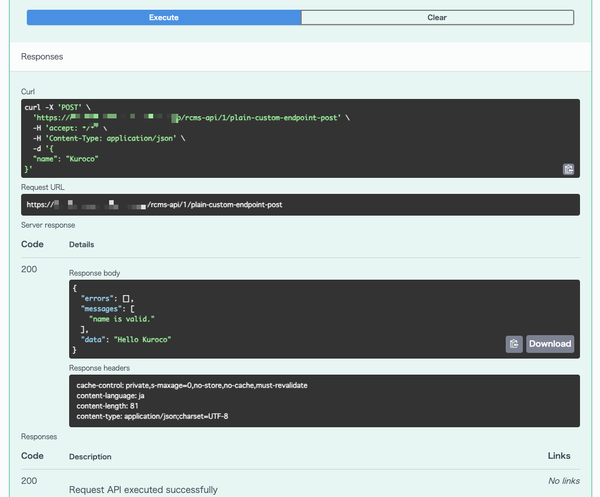Image resolution: width=600 pixels, height=497 pixels.
Task: Select the "name is valid." message text
Action: coord(122,319)
